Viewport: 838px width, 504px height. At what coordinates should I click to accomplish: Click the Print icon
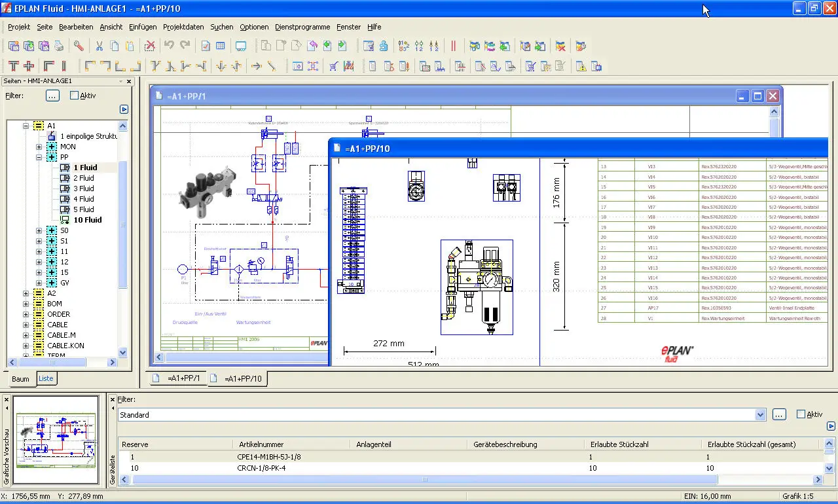coord(59,46)
